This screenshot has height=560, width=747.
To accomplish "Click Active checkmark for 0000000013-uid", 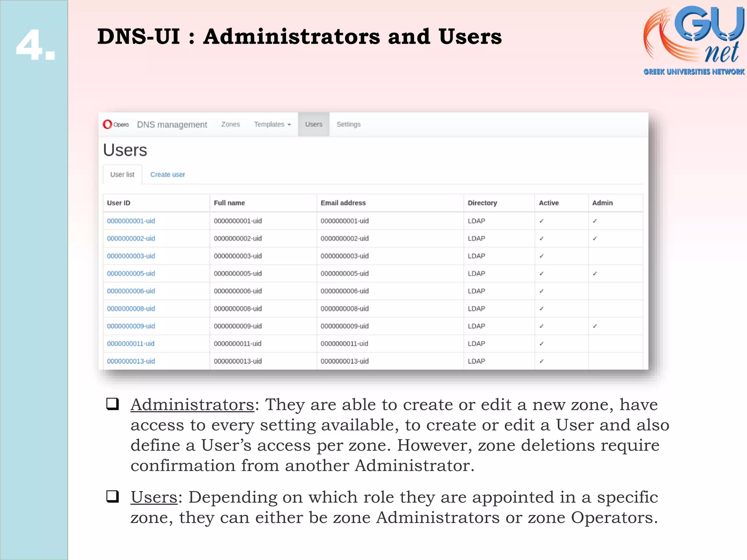I will (x=542, y=361).
